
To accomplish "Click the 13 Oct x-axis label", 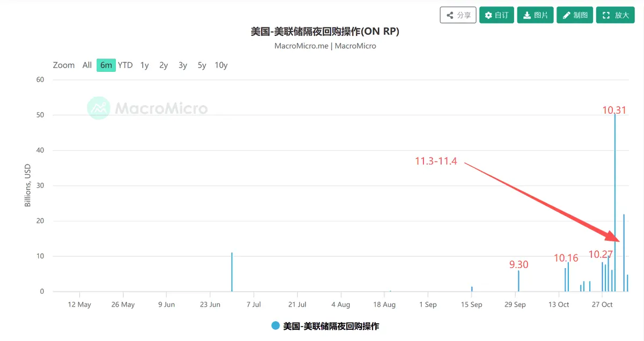I will [559, 305].
